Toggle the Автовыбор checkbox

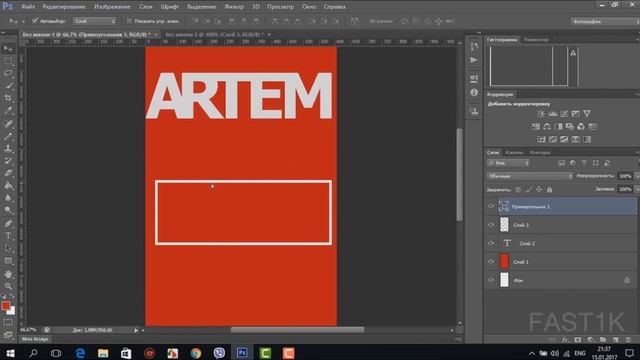point(35,21)
